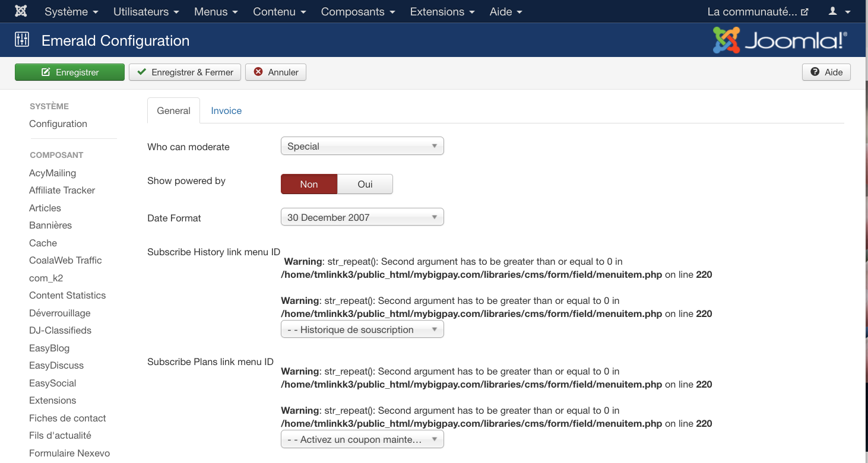The height and width of the screenshot is (463, 868).
Task: Open Who can moderate dropdown
Action: 362,146
